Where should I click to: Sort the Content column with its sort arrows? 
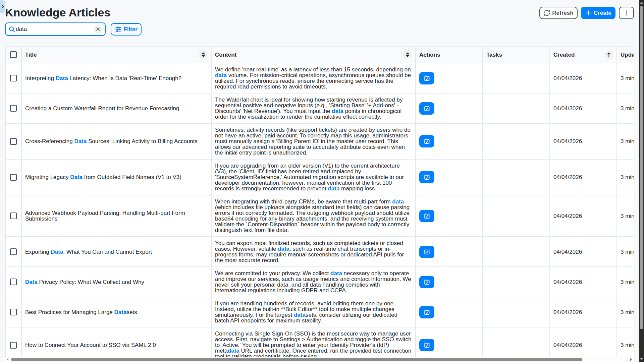(408, 55)
